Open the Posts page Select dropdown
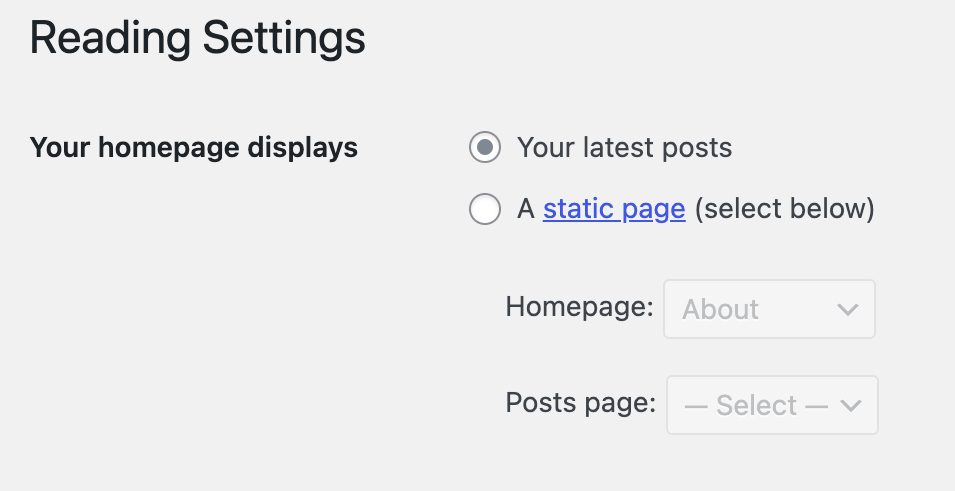Viewport: 955px width, 491px height. tap(772, 405)
